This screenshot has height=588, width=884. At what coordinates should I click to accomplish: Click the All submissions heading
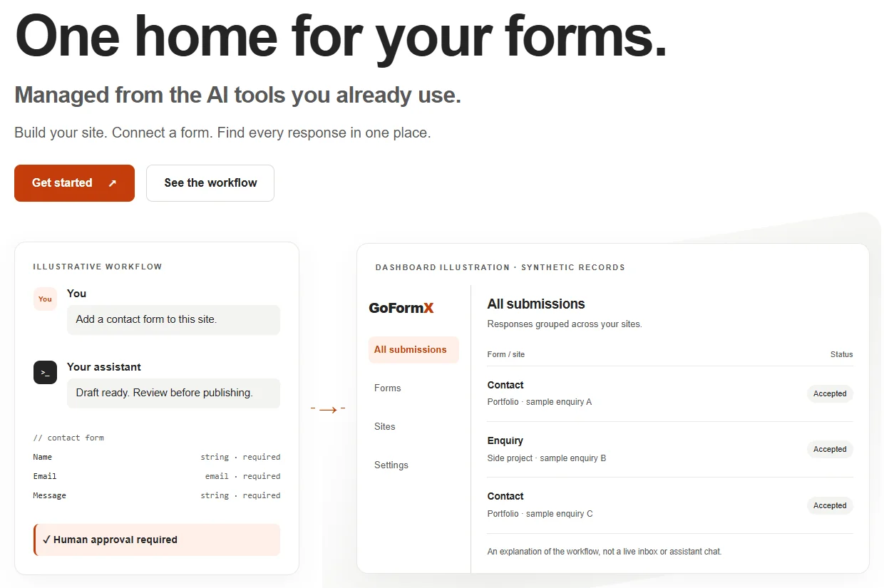[536, 304]
